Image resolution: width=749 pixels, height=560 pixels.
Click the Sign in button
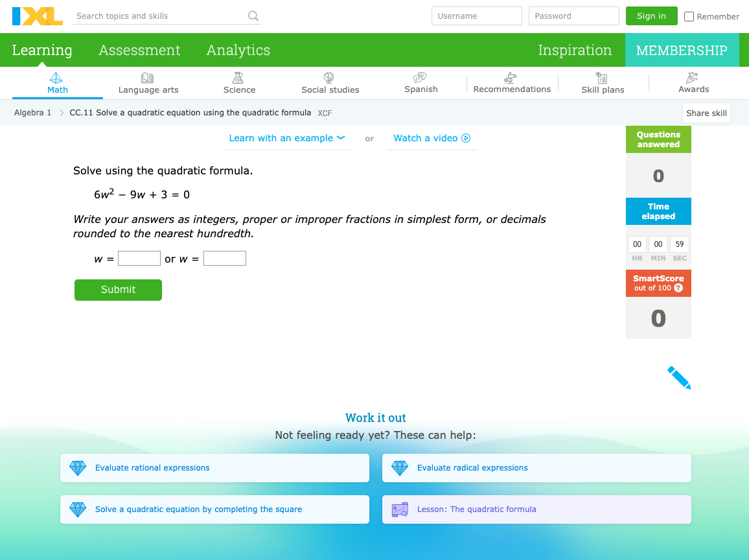[x=651, y=16]
